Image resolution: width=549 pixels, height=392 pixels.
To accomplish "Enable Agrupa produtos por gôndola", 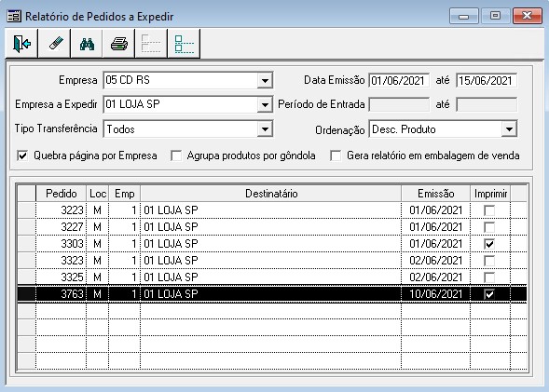I will pos(176,155).
